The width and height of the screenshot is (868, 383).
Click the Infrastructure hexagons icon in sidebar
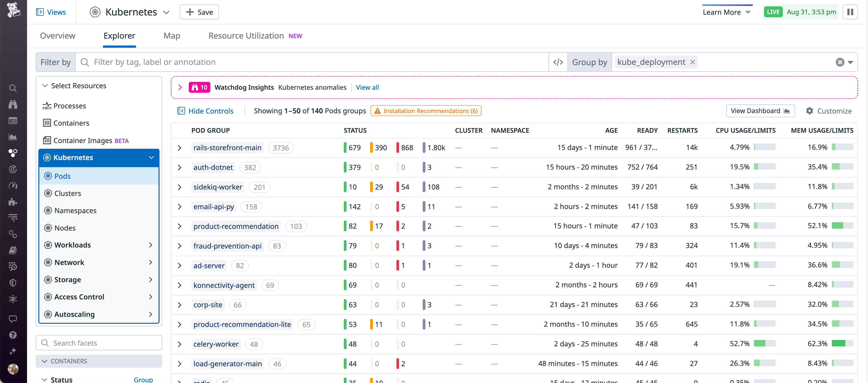[13, 153]
